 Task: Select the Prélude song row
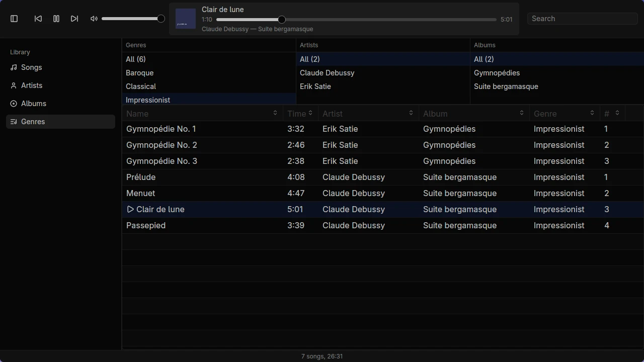pyautogui.click(x=383, y=177)
